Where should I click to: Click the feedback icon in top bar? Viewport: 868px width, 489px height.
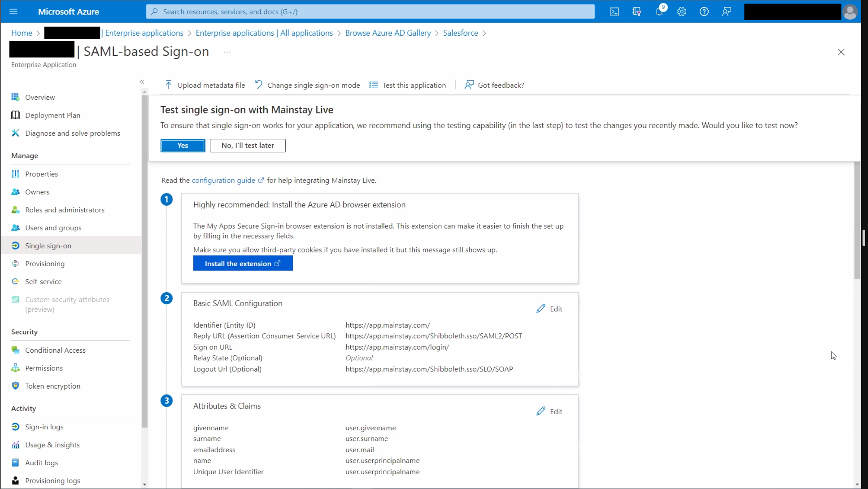coord(726,12)
